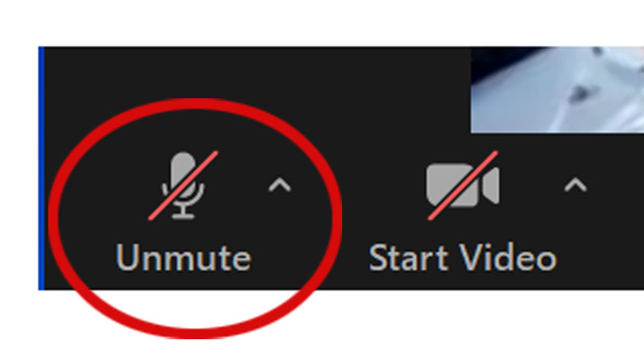Turn on camera with the Start Video icon
Image resolution: width=644 pixels, height=361 pixels.
pos(463,185)
